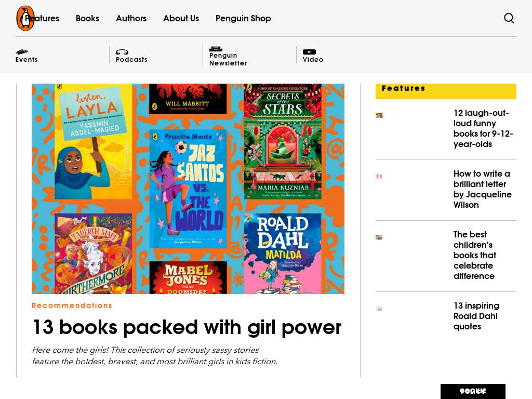The image size is (532, 399).
Task: Click the Podcasts headphones icon
Action: click(122, 52)
